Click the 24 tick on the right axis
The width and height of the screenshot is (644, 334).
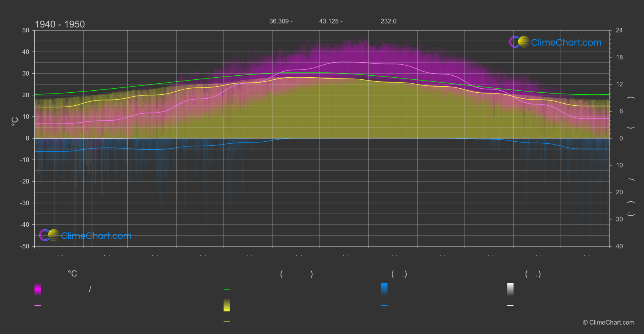click(619, 30)
